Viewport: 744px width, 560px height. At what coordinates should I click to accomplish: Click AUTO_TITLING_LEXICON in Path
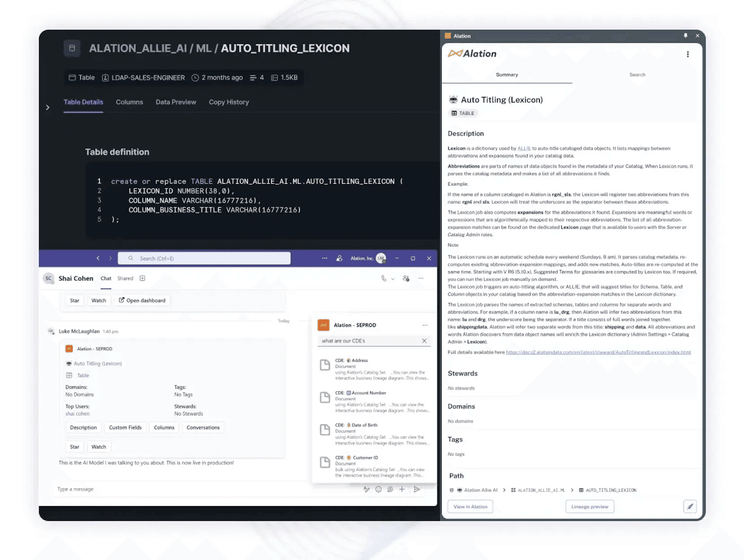(x=611, y=490)
